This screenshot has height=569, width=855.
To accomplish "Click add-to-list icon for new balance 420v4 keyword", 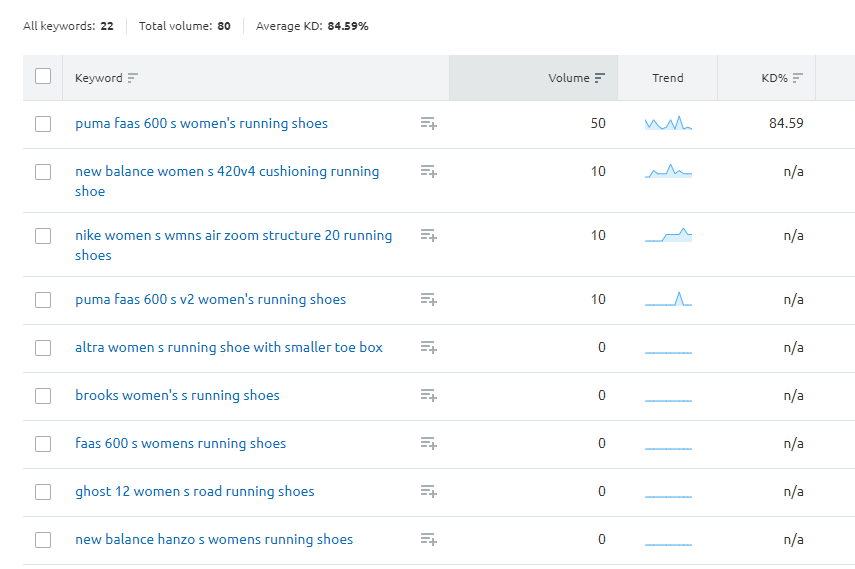I will pyautogui.click(x=428, y=172).
